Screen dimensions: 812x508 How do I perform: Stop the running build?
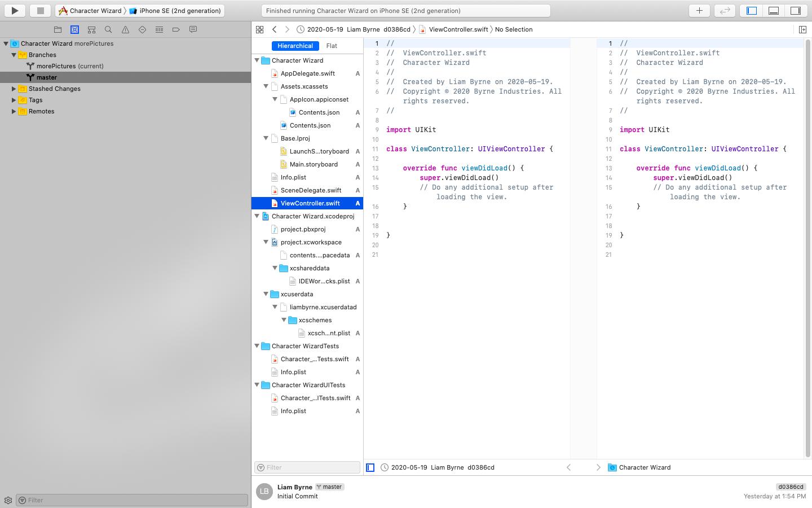[40, 10]
